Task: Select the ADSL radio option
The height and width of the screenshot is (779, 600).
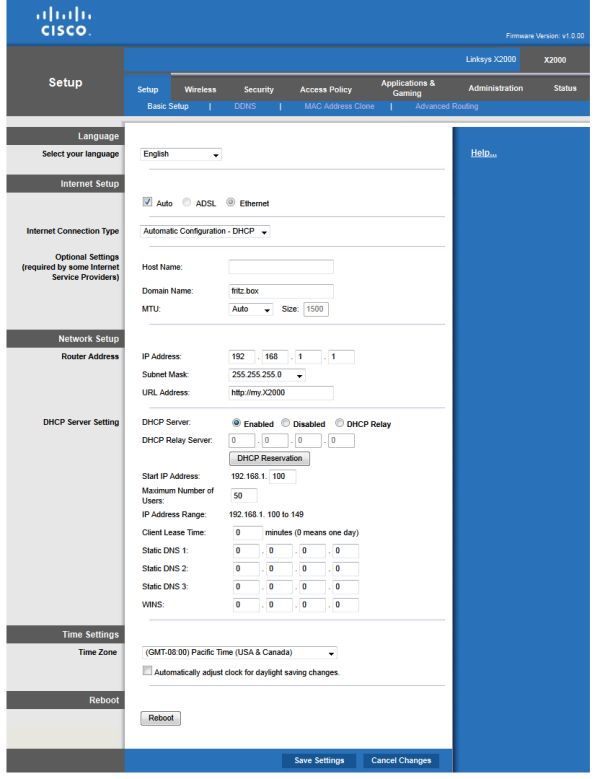Action: pyautogui.click(x=187, y=202)
